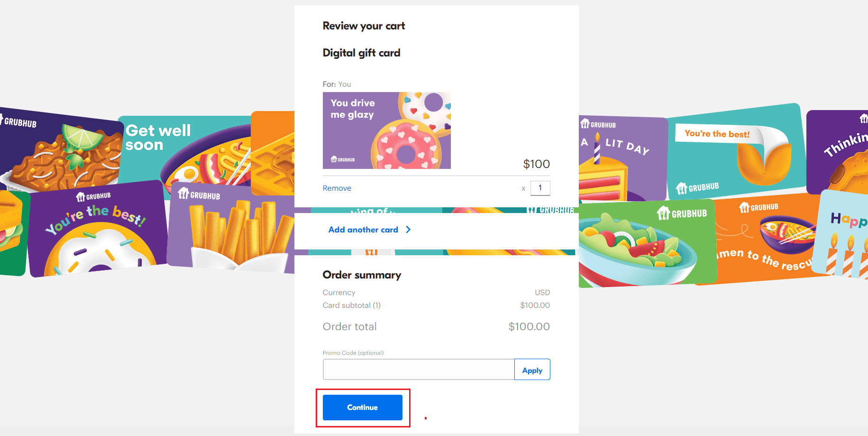Select the waffle gift card in the background
This screenshot has height=436, width=868.
pyautogui.click(x=273, y=153)
